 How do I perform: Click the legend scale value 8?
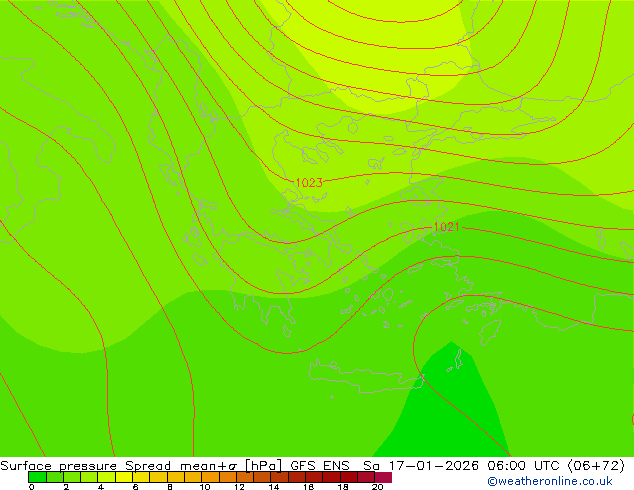point(170,487)
